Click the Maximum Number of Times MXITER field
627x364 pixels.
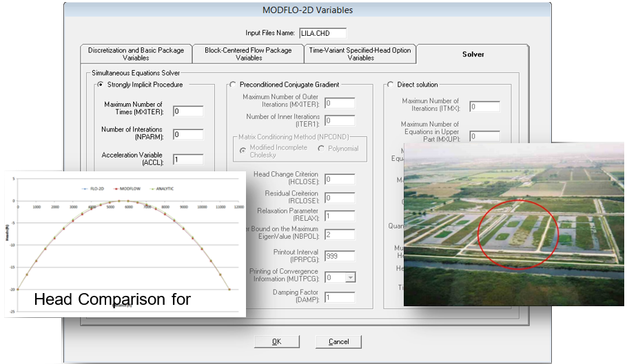coord(187,111)
